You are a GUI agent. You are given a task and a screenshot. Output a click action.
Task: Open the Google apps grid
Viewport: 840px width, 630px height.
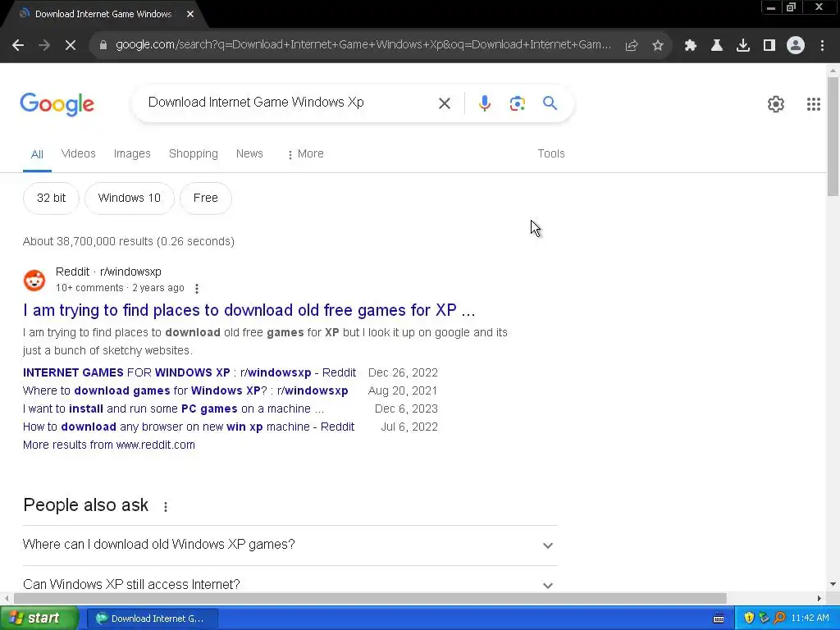(814, 104)
